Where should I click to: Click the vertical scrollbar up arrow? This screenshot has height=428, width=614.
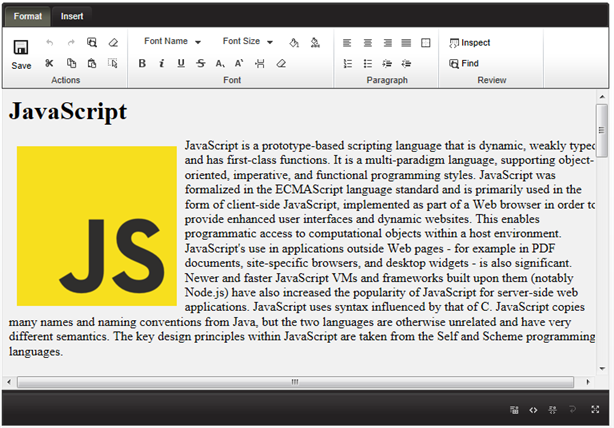pyautogui.click(x=602, y=97)
